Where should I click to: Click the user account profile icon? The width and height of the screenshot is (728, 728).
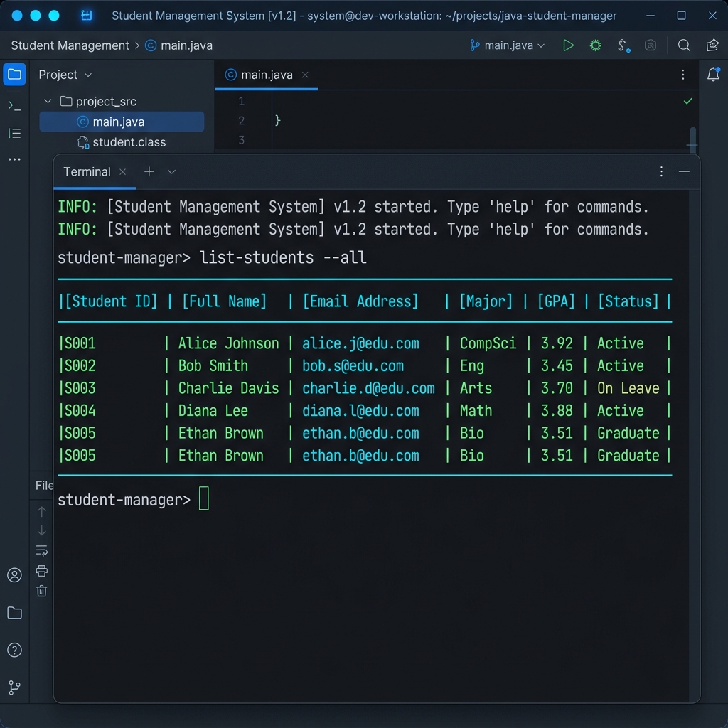pyautogui.click(x=14, y=575)
